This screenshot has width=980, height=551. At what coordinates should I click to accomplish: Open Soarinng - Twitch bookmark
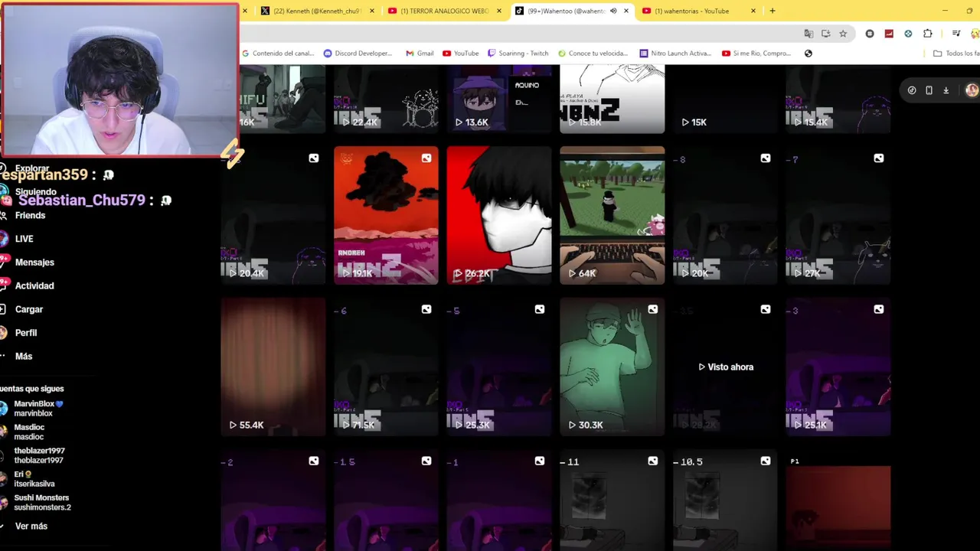(518, 54)
